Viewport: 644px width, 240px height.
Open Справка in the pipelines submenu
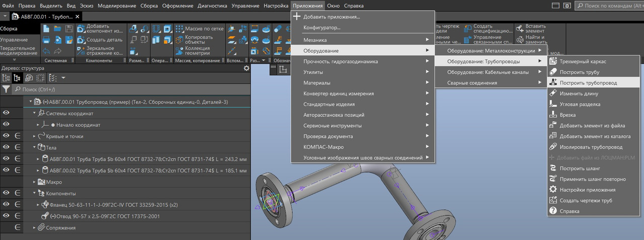[x=593, y=211]
